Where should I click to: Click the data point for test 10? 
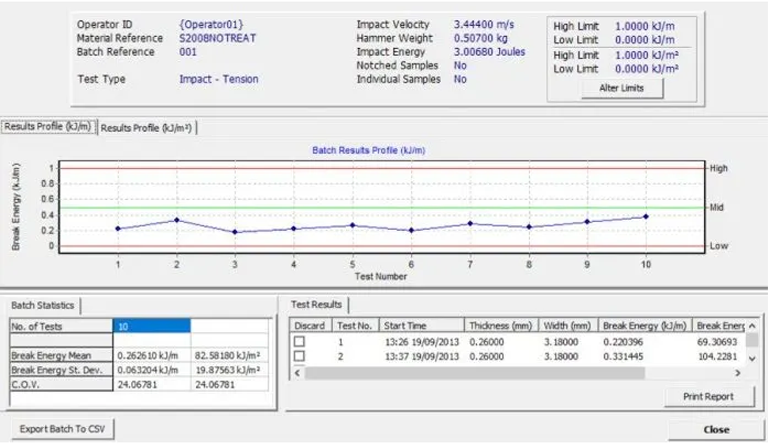pos(646,216)
